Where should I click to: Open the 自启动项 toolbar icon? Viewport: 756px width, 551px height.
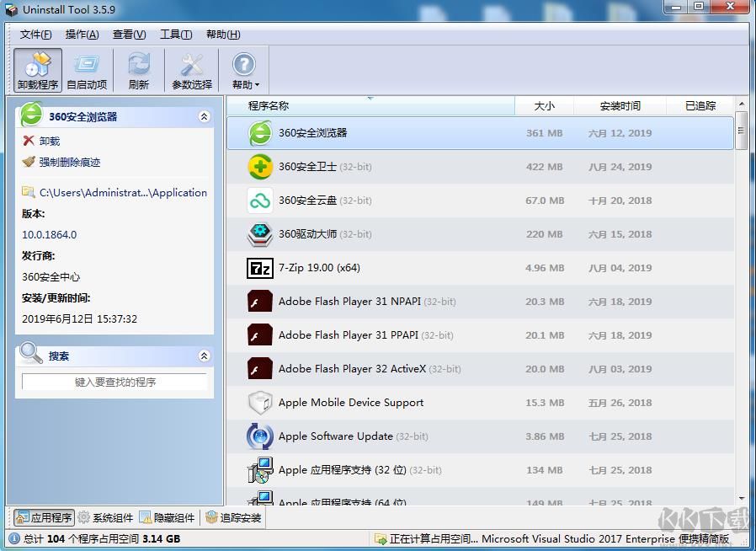tap(87, 71)
